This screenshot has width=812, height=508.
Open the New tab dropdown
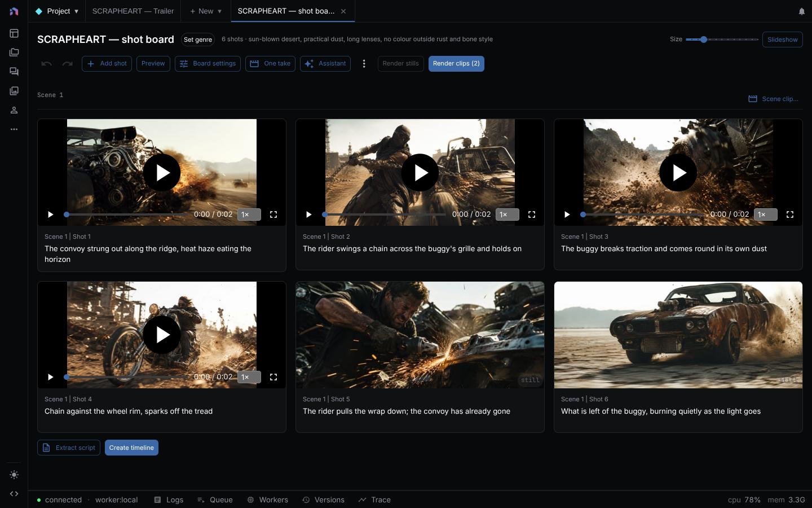206,11
